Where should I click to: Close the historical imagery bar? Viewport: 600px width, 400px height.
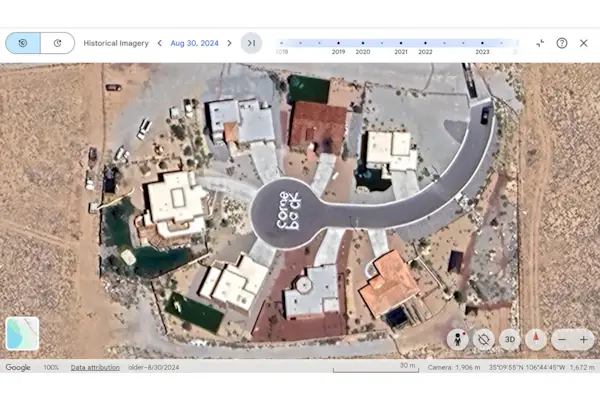584,43
